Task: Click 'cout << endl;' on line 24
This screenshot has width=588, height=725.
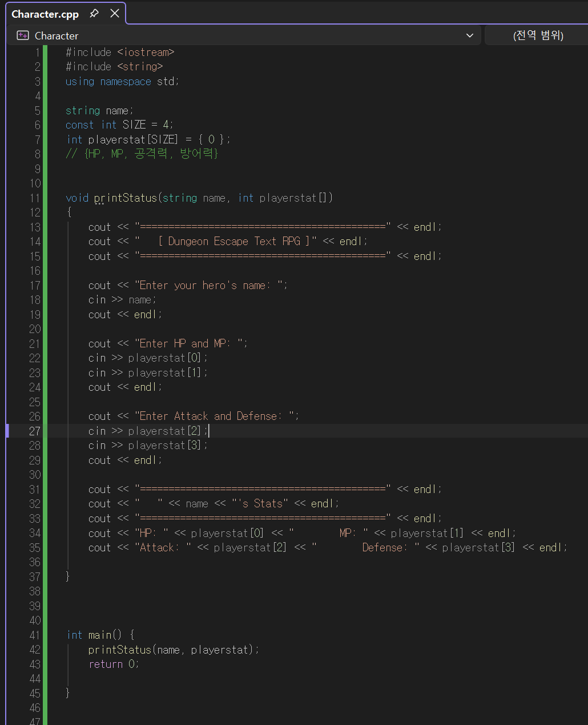Action: (x=125, y=387)
